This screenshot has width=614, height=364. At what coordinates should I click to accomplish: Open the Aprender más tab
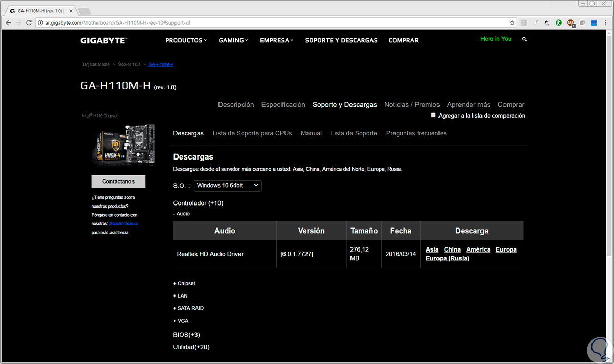469,105
